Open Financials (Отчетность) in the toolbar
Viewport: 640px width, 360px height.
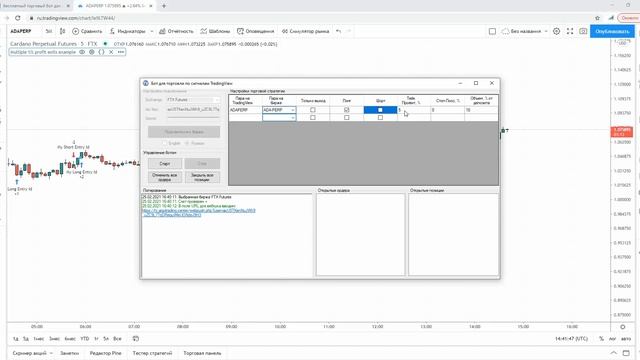pyautogui.click(x=176, y=31)
